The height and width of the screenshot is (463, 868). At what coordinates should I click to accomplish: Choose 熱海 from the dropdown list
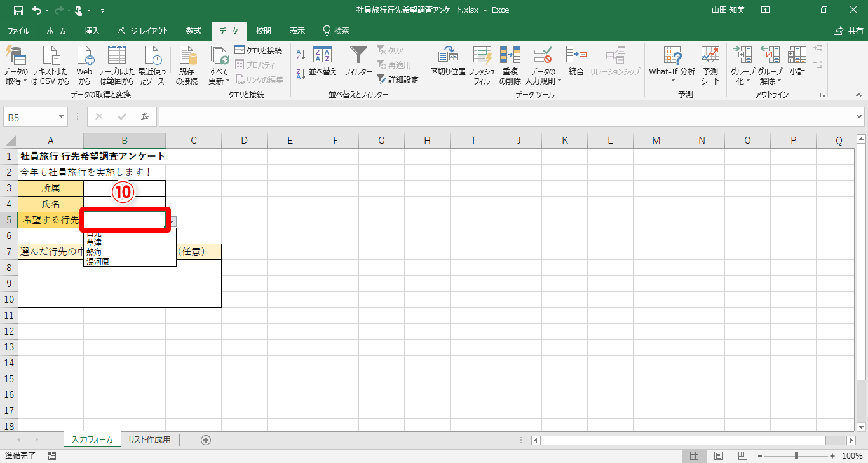coord(94,252)
